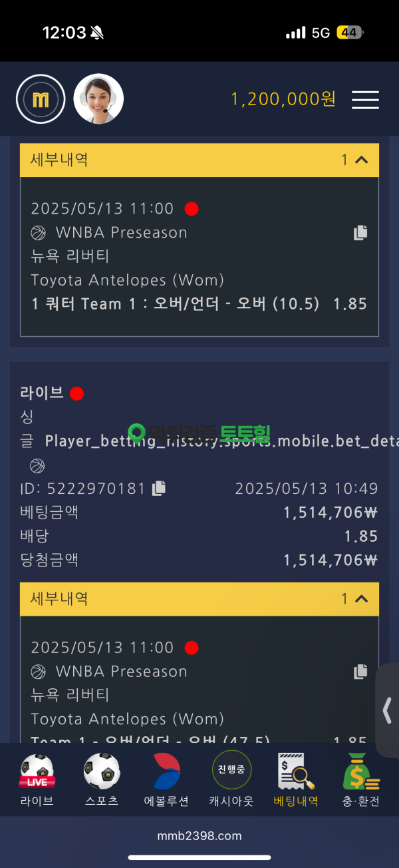Tap the mmb2398.com address bar
Image resolution: width=399 pixels, height=868 pixels.
click(199, 835)
